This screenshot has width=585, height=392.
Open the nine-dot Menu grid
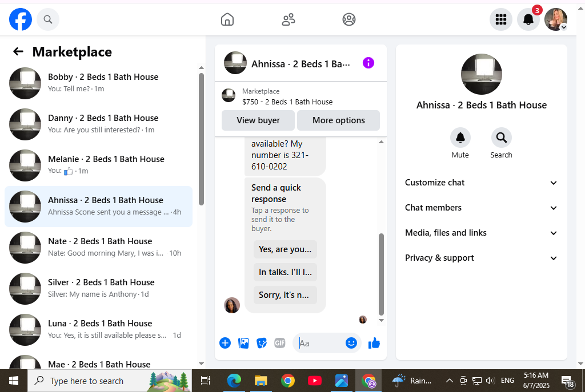pyautogui.click(x=500, y=19)
